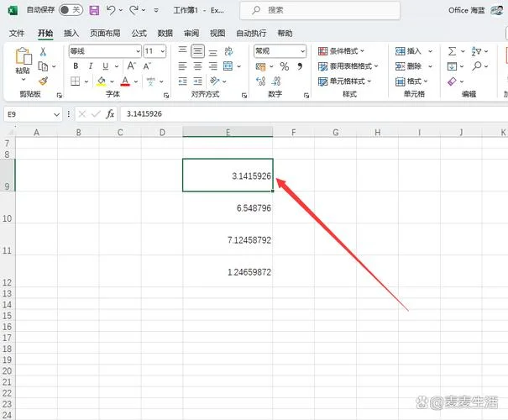Open the 格式 cells button
This screenshot has width=508, height=420.
pyautogui.click(x=411, y=81)
